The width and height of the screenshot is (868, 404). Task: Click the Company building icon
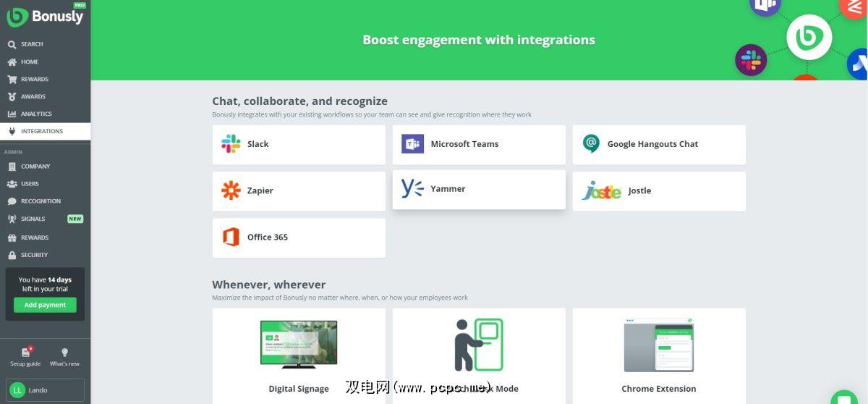click(x=12, y=167)
